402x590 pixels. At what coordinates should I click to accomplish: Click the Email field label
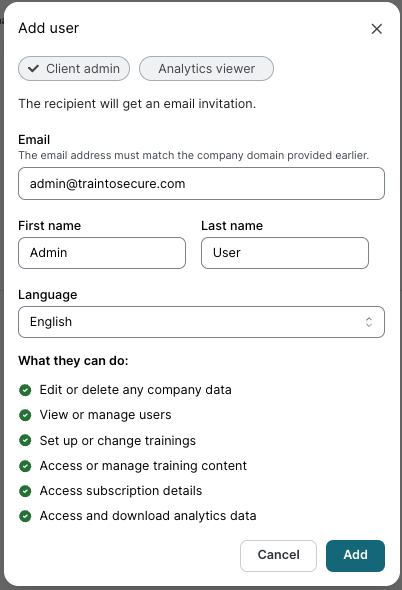pyautogui.click(x=34, y=140)
